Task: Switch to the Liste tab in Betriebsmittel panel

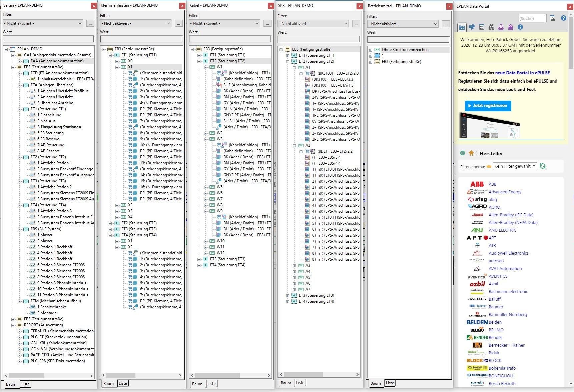Action: (x=390, y=383)
